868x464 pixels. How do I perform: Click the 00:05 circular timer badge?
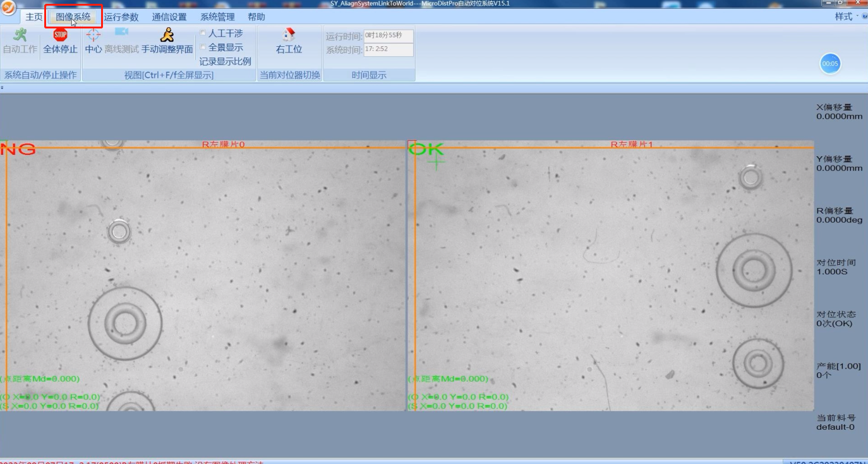(x=830, y=64)
